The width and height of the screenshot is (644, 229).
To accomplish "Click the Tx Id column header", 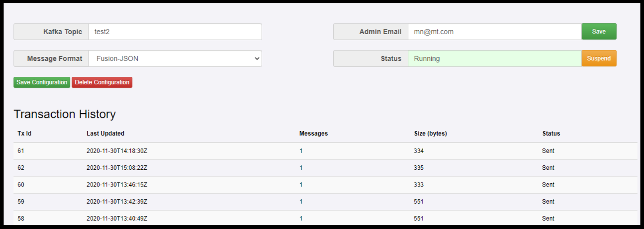I will pyautogui.click(x=24, y=134).
